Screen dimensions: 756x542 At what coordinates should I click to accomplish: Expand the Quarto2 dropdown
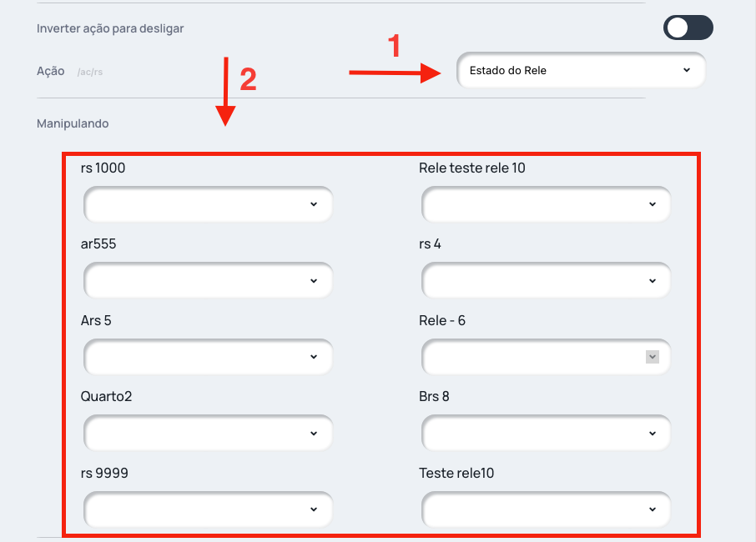pos(208,433)
